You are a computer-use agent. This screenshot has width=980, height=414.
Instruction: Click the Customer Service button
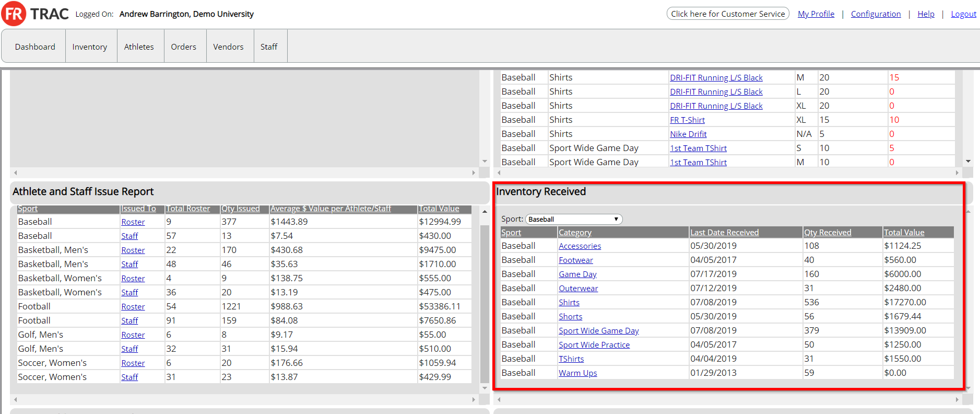click(x=727, y=14)
